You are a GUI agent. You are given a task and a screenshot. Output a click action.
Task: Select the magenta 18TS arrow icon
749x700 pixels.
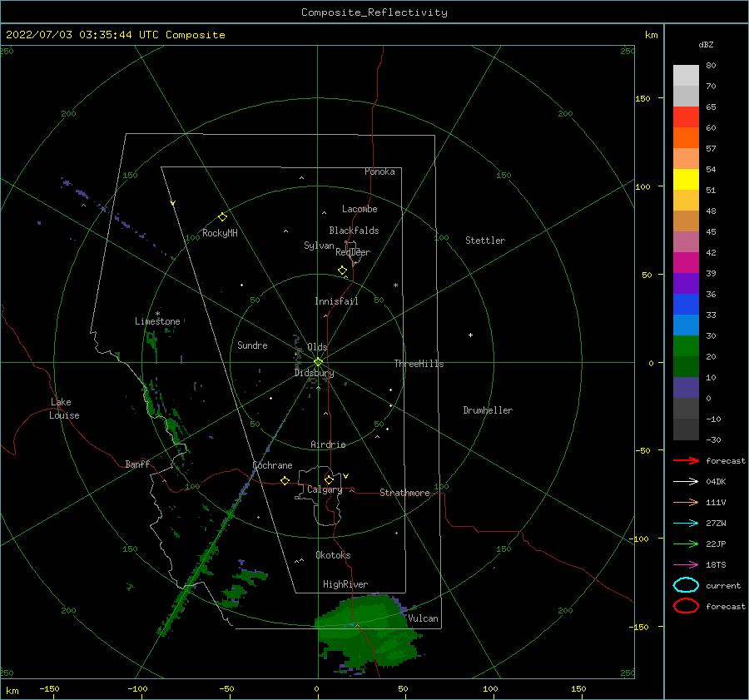686,565
